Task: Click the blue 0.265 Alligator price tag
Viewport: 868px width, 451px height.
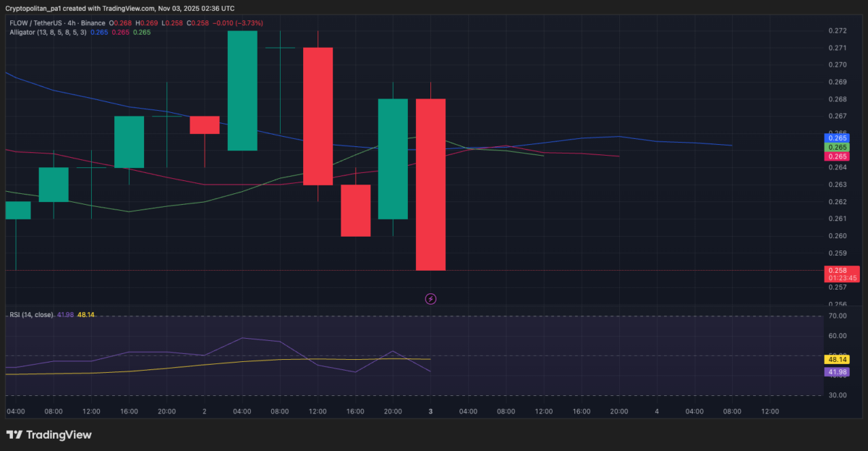Action: click(x=838, y=138)
